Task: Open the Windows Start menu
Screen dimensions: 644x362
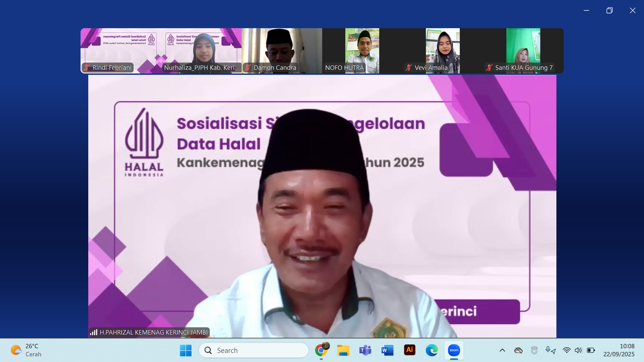Action: click(x=186, y=350)
